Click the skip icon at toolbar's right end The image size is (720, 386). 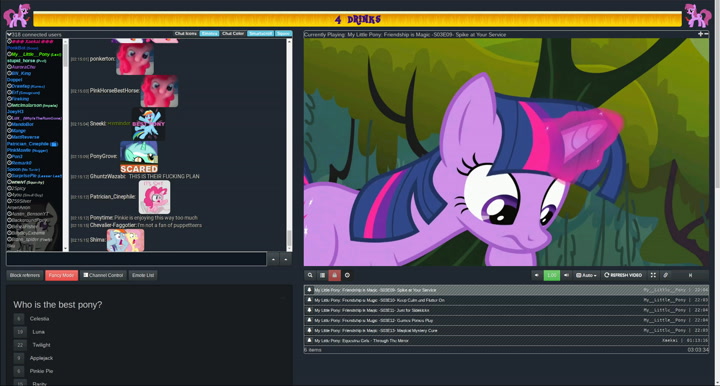(690, 275)
